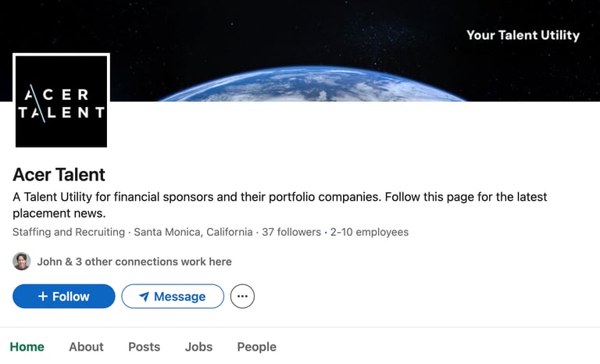Open the About tab
This screenshot has width=600, height=364.
[86, 347]
